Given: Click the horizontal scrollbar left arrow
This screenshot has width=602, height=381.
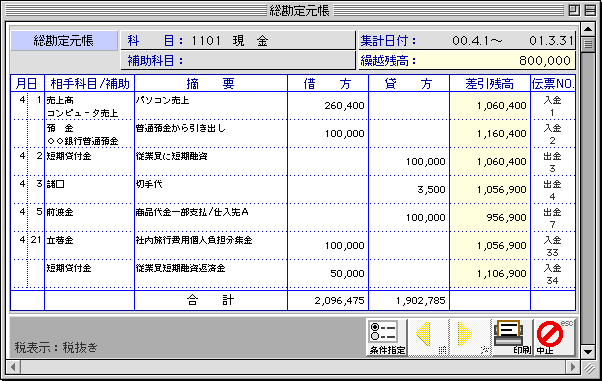Looking at the screenshot, I should click(13, 367).
